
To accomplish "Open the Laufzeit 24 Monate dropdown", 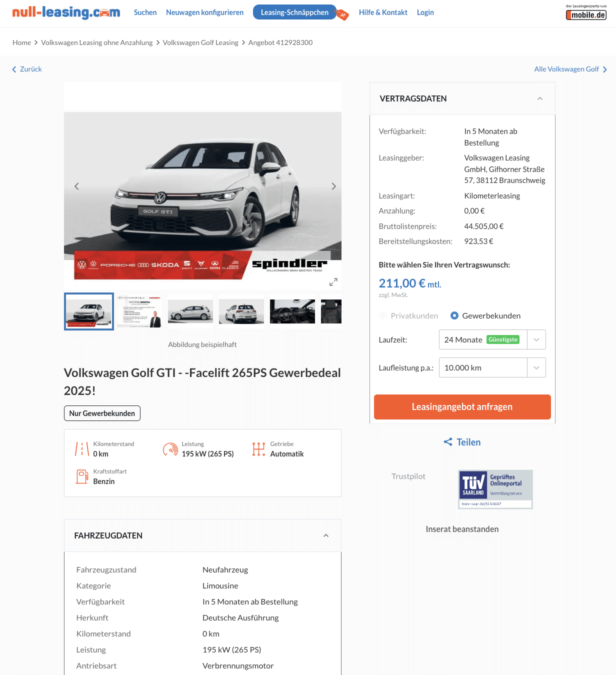I will click(x=492, y=339).
